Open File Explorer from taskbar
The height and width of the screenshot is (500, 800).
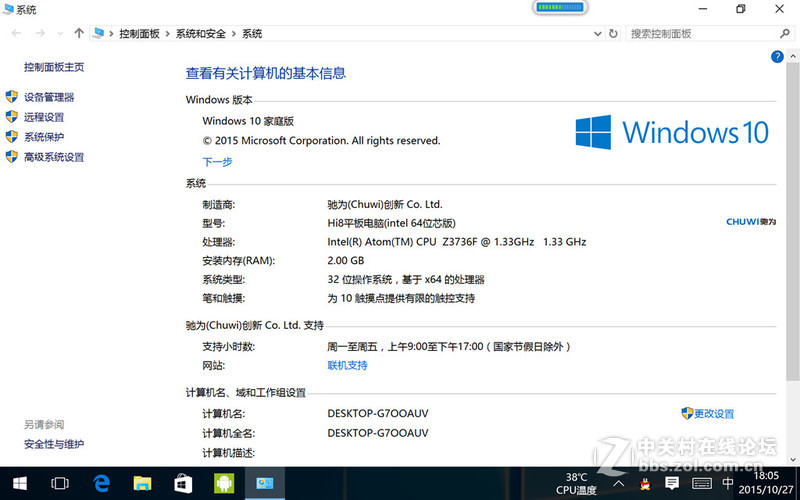click(x=142, y=483)
